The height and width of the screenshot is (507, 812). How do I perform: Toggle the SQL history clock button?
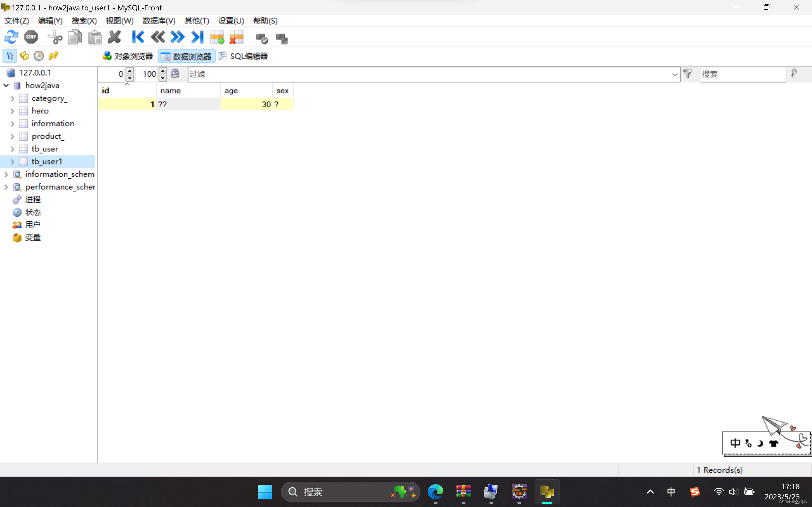click(x=39, y=56)
